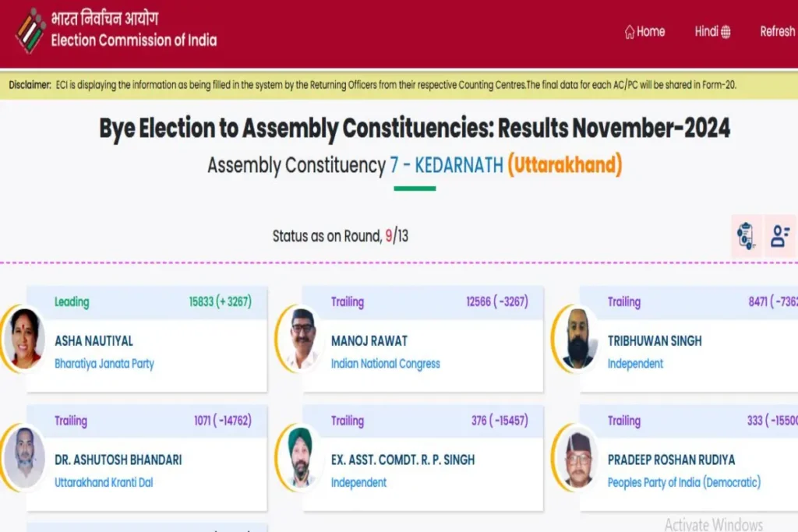The height and width of the screenshot is (532, 798).
Task: Click Pradeep Roshan Rudiya's photo
Action: [x=577, y=457]
